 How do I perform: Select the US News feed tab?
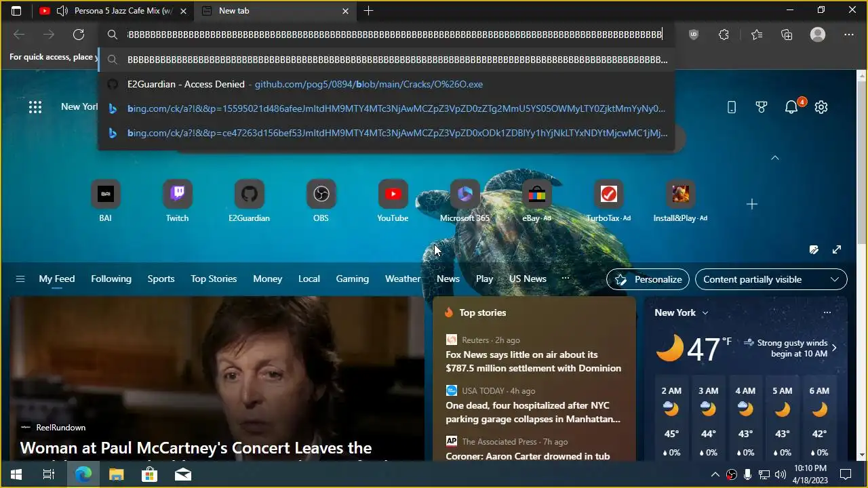(528, 279)
